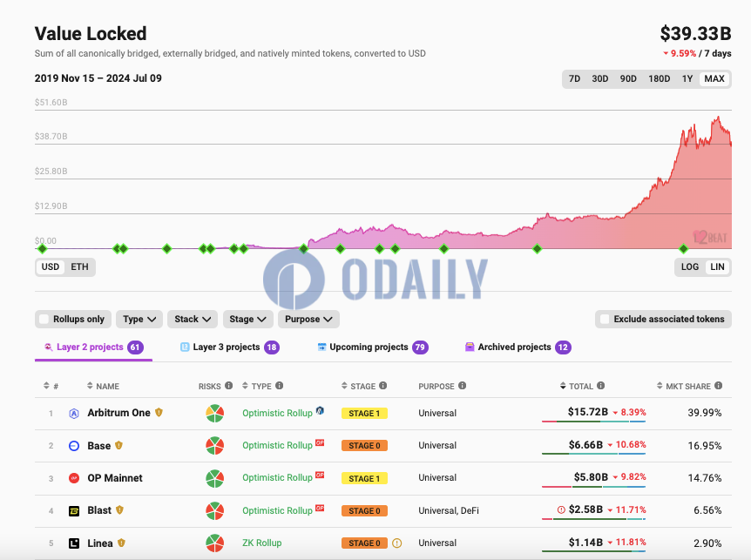Check Exclude associated tokens
751x560 pixels.
pyautogui.click(x=605, y=320)
